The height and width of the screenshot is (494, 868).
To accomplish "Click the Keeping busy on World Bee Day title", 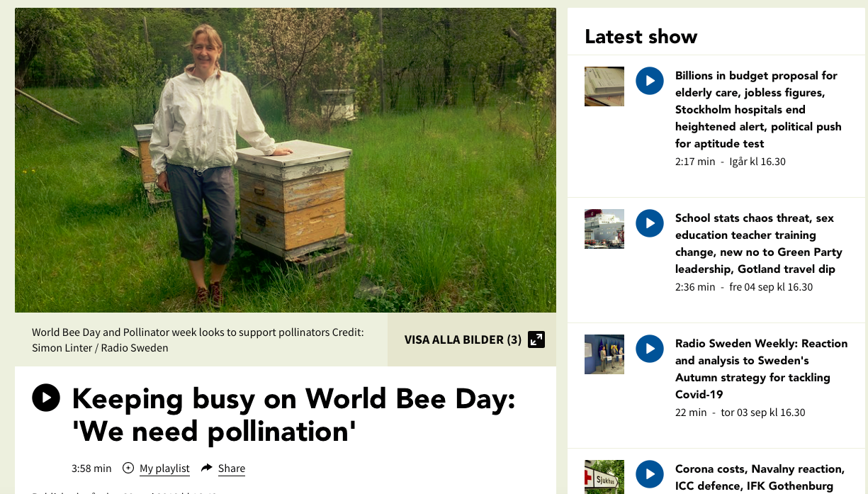I will pyautogui.click(x=293, y=415).
